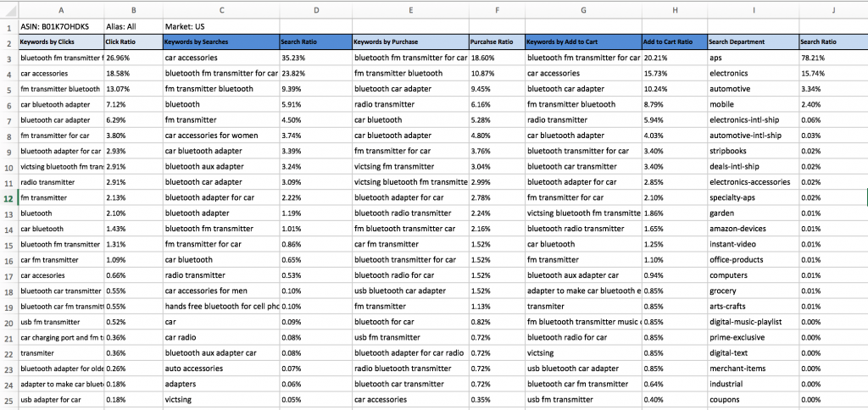The image size is (868, 410).
Task: Select row 25 header
Action: pyautogui.click(x=8, y=400)
